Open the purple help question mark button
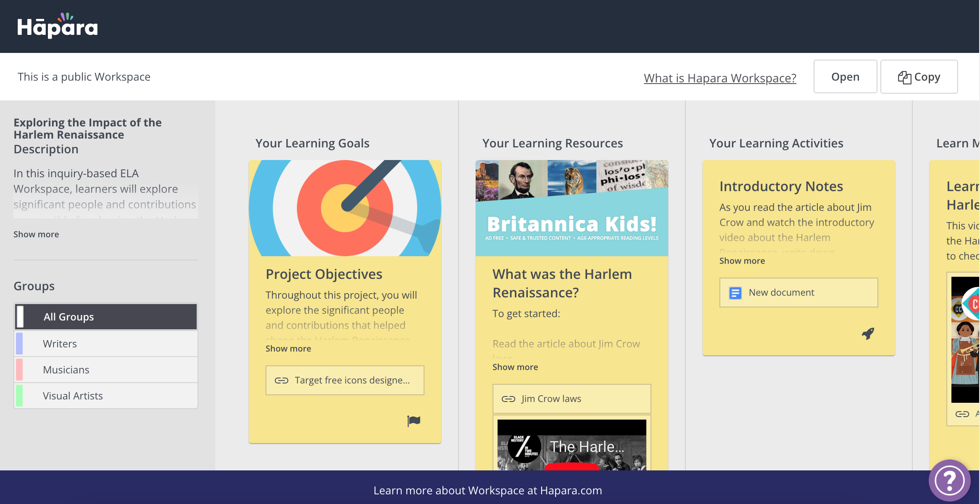This screenshot has width=980, height=504. click(x=949, y=480)
